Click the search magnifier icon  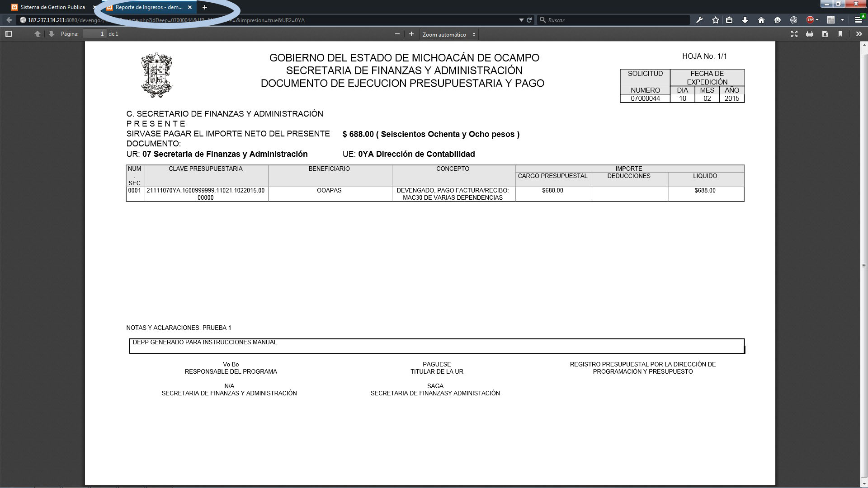[542, 20]
